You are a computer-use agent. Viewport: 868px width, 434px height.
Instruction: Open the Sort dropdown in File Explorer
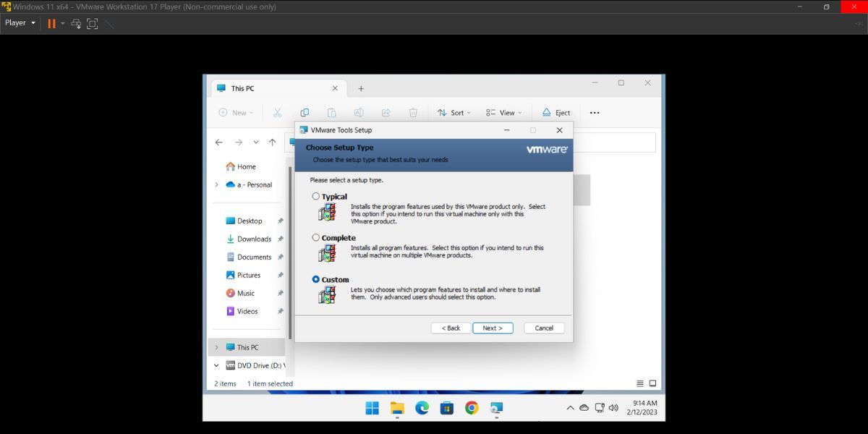pos(454,112)
